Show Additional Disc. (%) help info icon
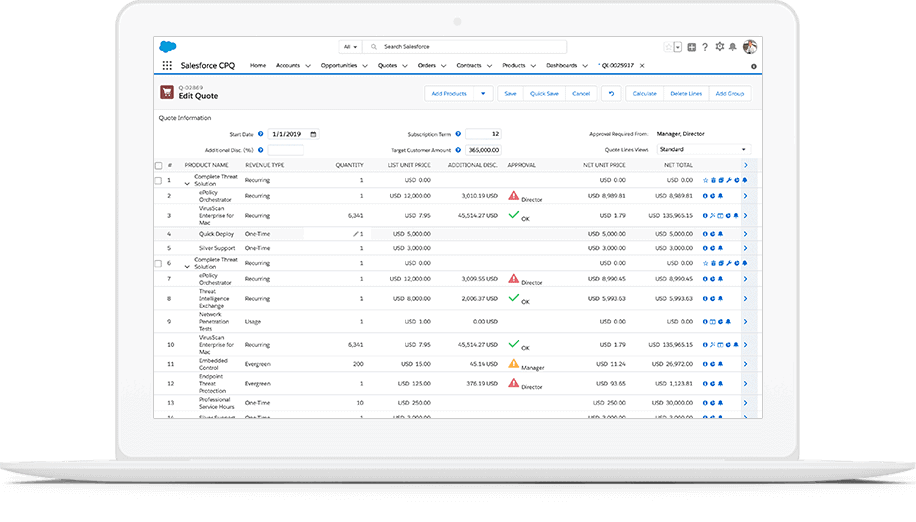 261,150
